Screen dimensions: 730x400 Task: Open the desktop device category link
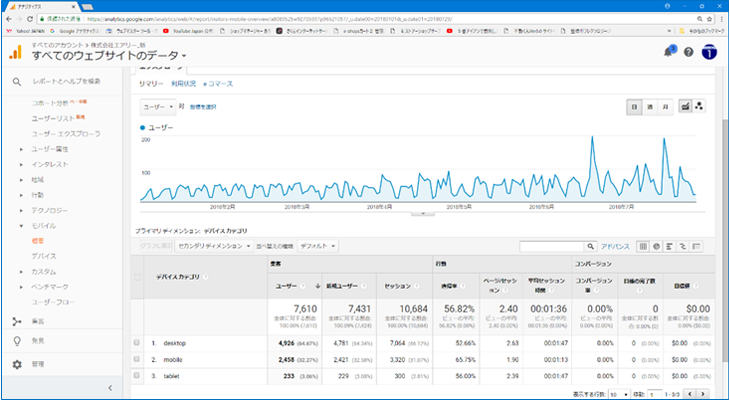pos(175,343)
